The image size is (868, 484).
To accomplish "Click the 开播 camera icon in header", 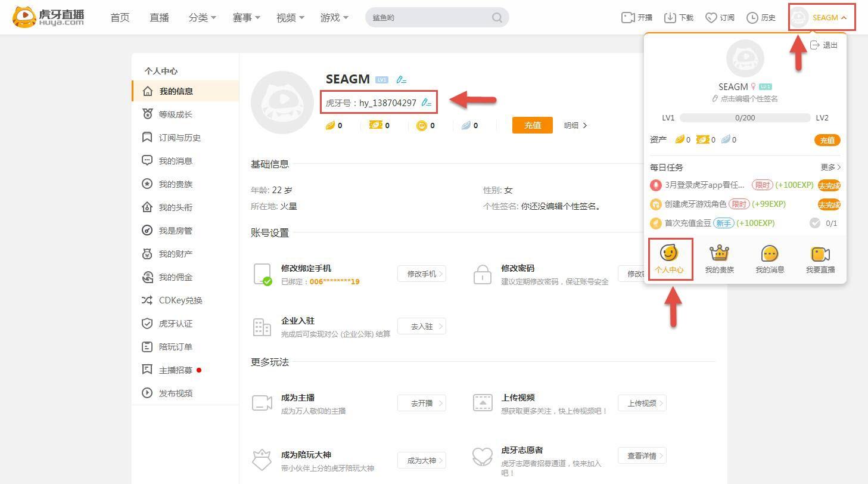I will click(628, 17).
